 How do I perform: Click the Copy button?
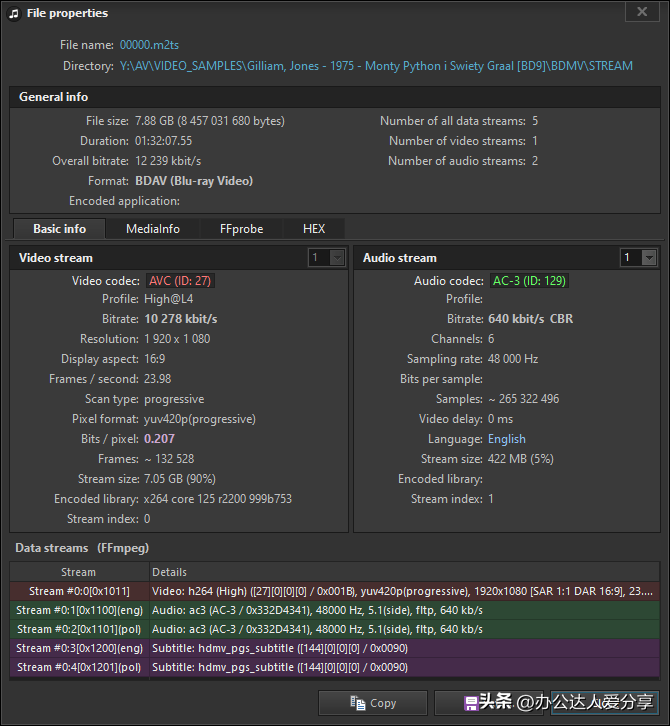tap(372, 703)
